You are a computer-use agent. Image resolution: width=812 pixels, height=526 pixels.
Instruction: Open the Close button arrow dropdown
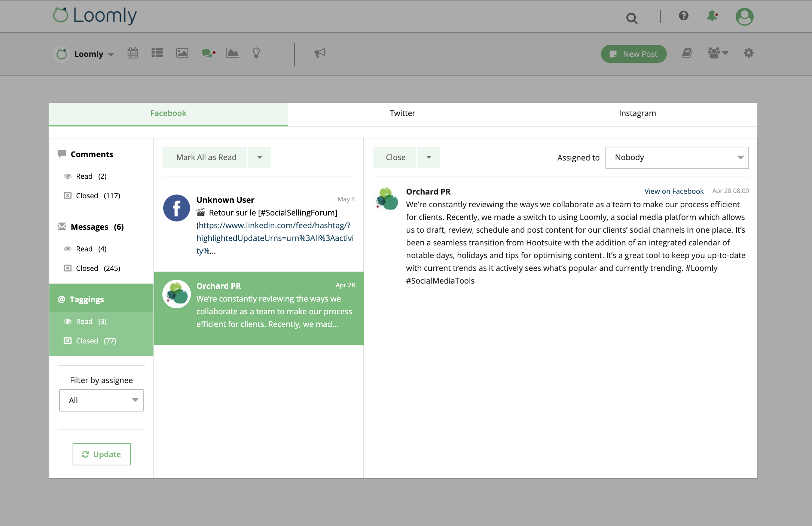pyautogui.click(x=428, y=158)
